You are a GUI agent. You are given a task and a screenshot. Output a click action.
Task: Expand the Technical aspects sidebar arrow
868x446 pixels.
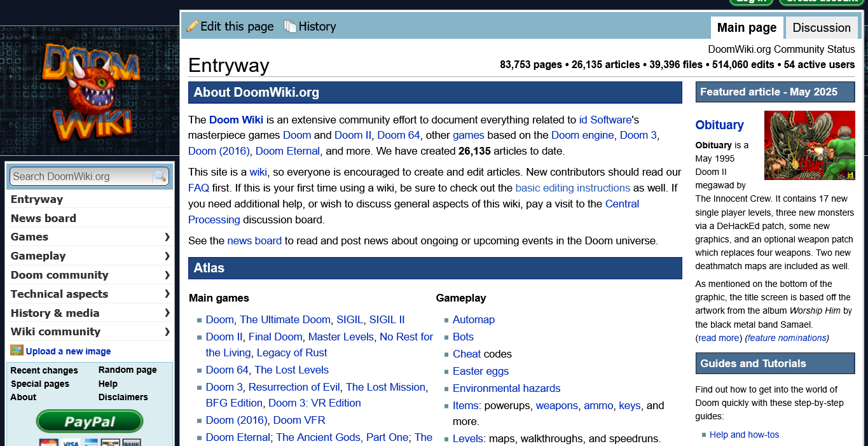click(167, 293)
